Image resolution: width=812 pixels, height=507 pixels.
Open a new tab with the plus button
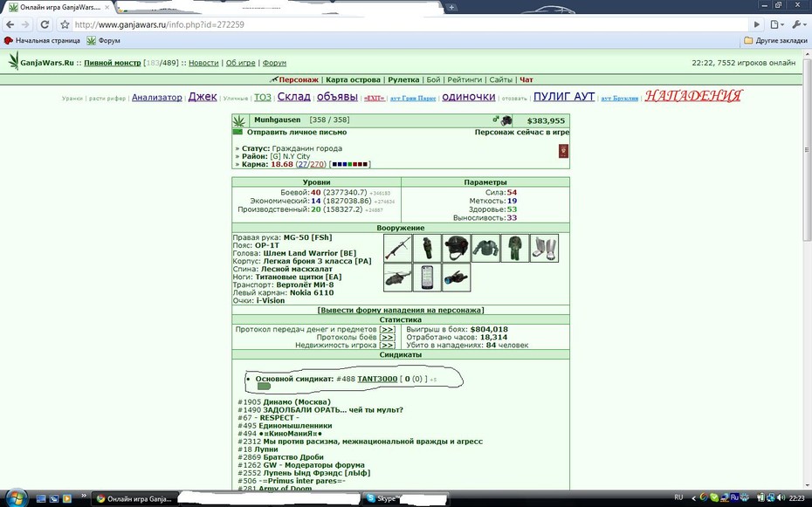[x=451, y=7]
